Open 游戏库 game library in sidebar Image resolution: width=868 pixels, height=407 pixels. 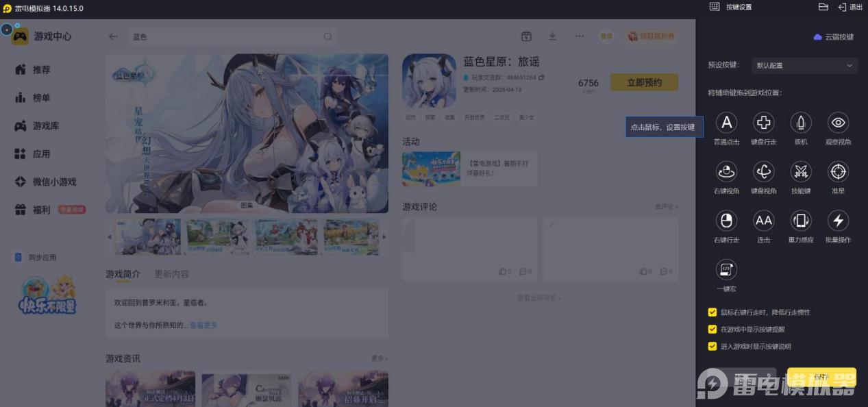tap(37, 126)
